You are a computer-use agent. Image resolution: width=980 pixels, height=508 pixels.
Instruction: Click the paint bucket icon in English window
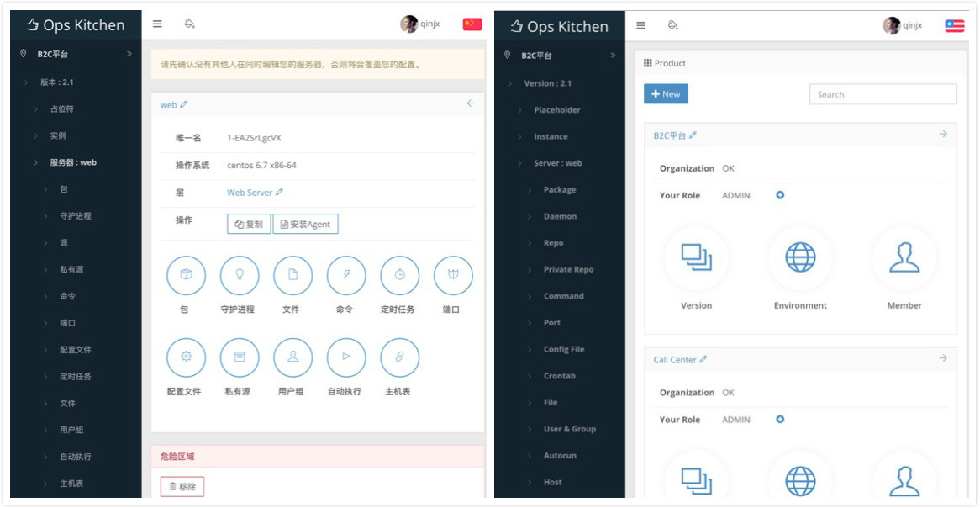(673, 25)
